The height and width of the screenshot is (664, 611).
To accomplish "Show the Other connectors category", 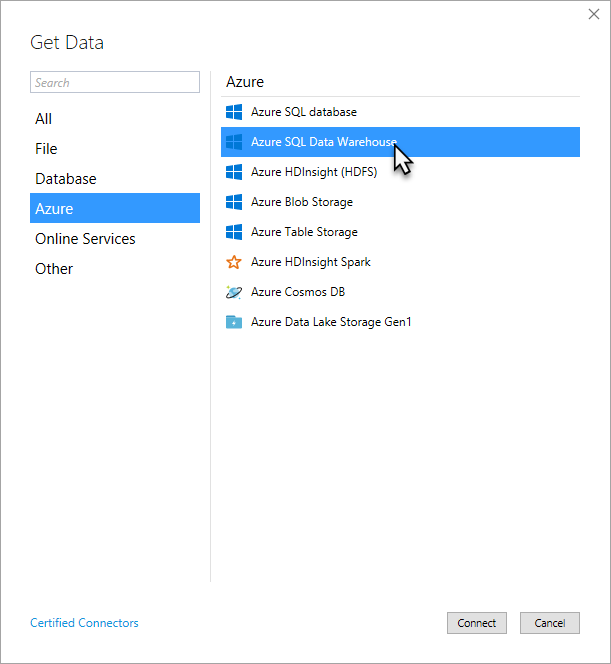I will tap(54, 269).
